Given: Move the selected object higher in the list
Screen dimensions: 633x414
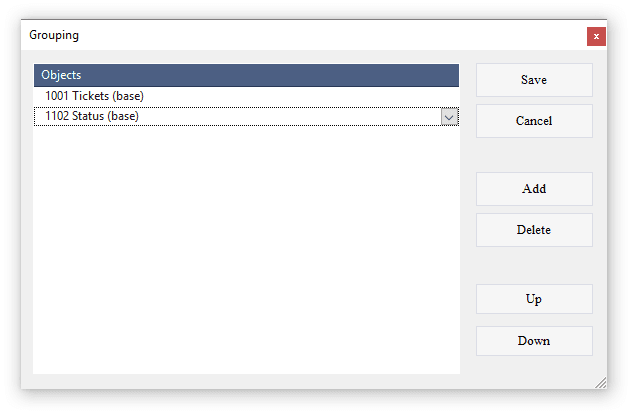Looking at the screenshot, I should pyautogui.click(x=534, y=299).
